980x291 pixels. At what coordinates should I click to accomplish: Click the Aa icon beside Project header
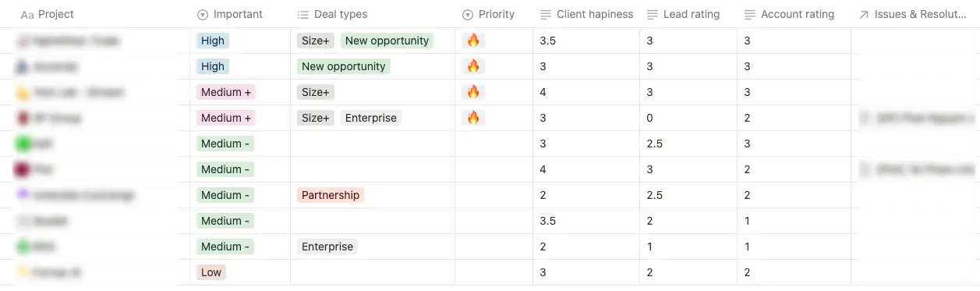tap(27, 14)
